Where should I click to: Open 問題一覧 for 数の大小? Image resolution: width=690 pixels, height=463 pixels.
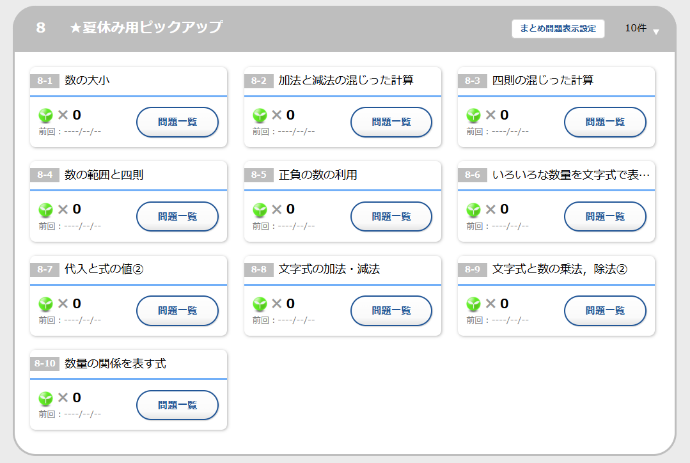177,122
